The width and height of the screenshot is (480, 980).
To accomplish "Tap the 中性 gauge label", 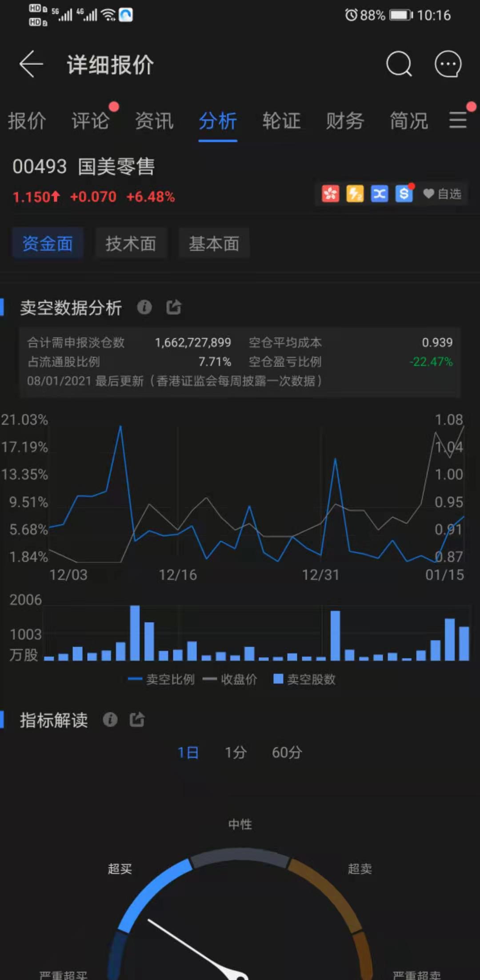I will (240, 824).
